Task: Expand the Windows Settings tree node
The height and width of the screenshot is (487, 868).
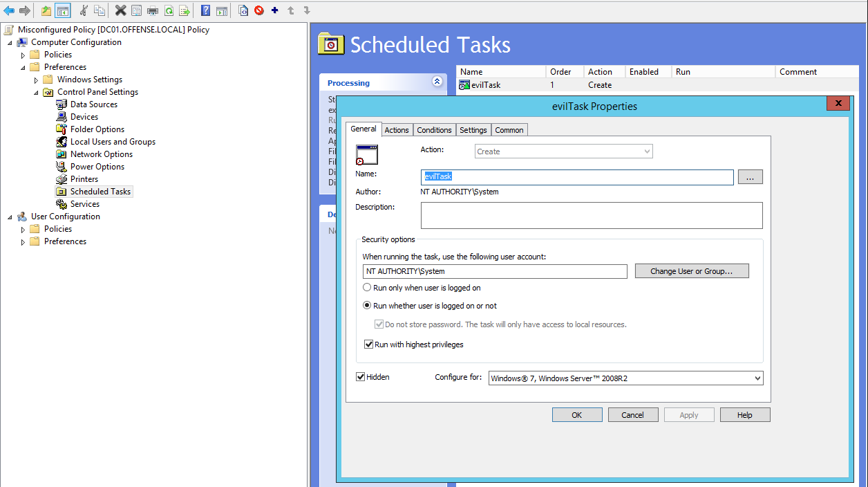Action: click(37, 80)
